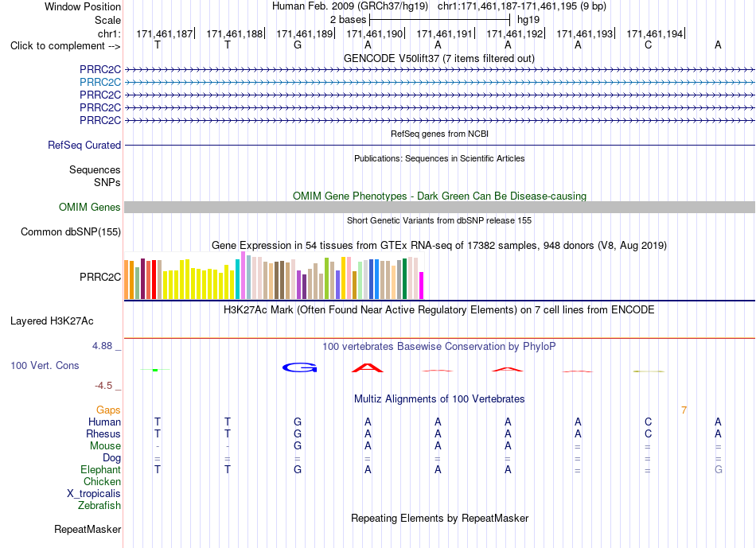Click the 'Click to complement -->' label
The image size is (756, 548).
pyautogui.click(x=65, y=46)
